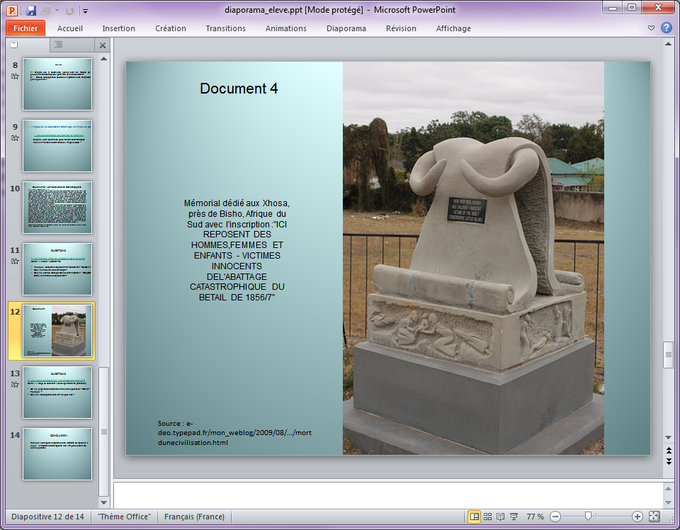The width and height of the screenshot is (680, 530).
Task: Switch to Slide Sorter view
Action: (x=488, y=517)
